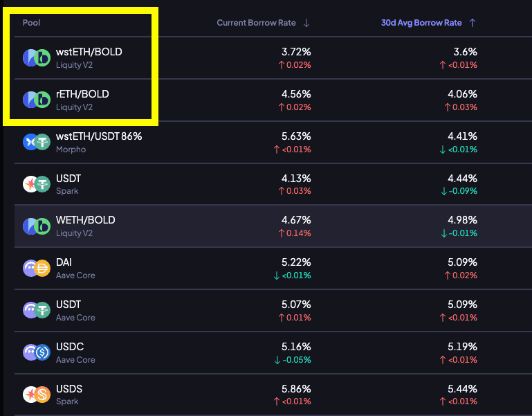Open the WETH/BOLD pool name
The image size is (532, 416).
(86, 220)
